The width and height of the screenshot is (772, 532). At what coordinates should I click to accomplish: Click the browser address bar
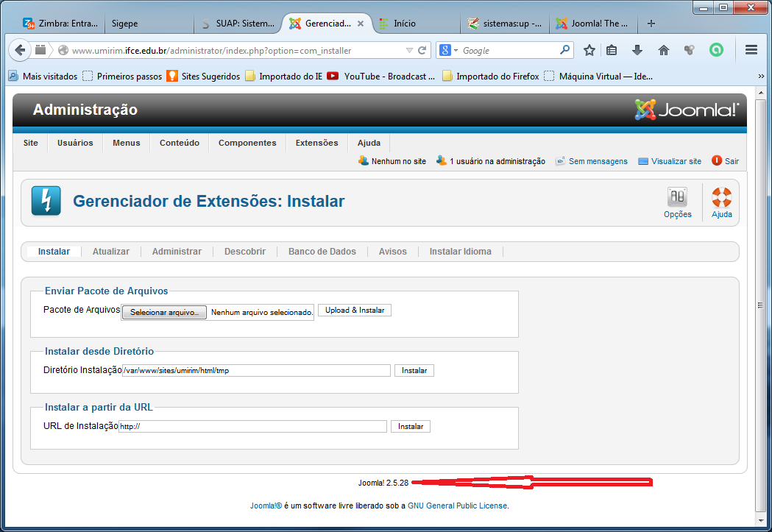(x=236, y=50)
